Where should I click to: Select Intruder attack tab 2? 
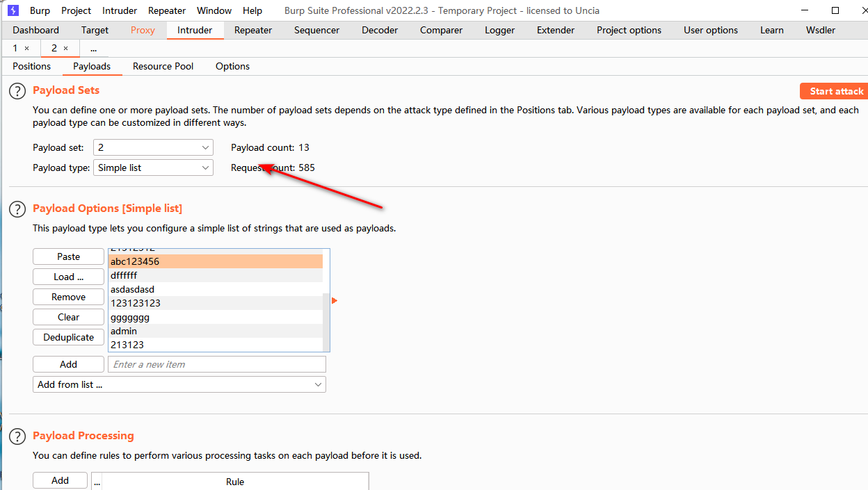(54, 49)
